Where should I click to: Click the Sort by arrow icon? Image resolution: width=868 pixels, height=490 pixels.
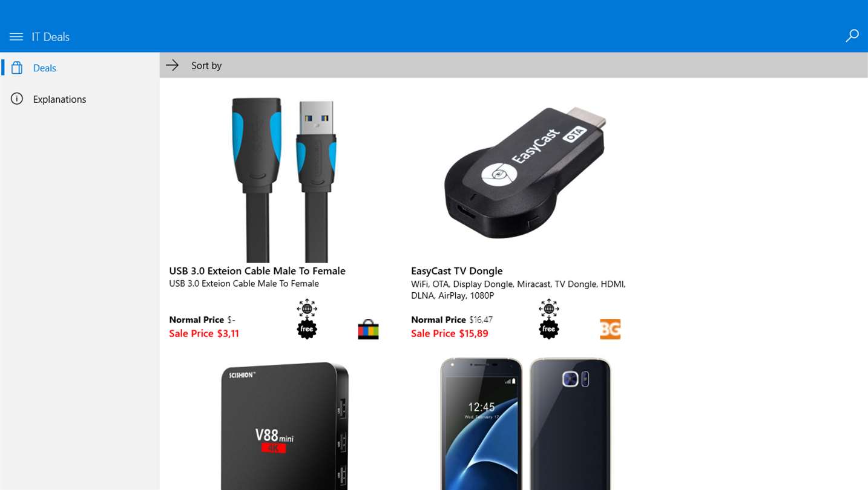tap(173, 65)
